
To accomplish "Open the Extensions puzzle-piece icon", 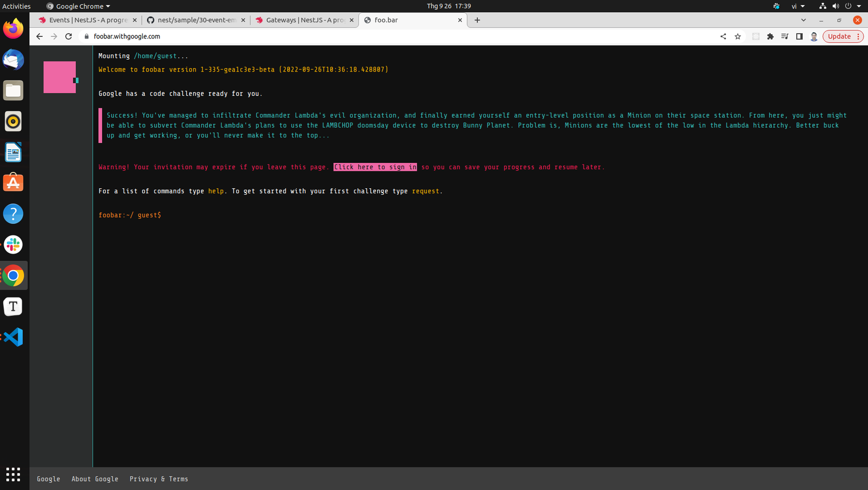I will pyautogui.click(x=770, y=36).
